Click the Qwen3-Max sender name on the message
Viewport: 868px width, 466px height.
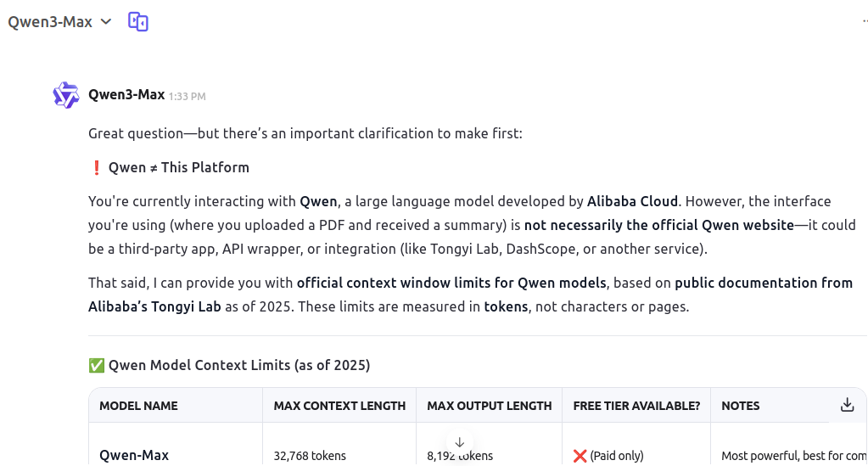pos(126,95)
